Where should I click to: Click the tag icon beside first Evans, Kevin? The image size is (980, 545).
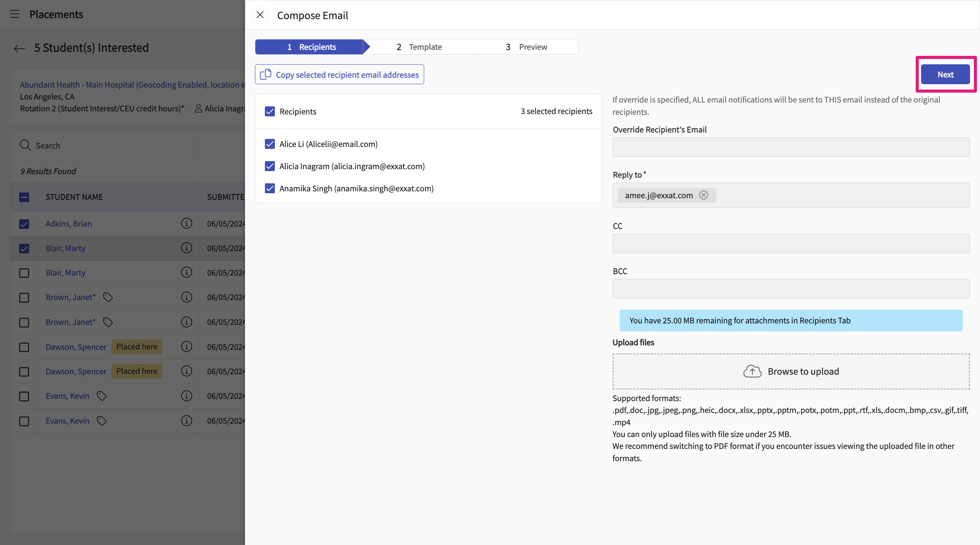coord(101,396)
